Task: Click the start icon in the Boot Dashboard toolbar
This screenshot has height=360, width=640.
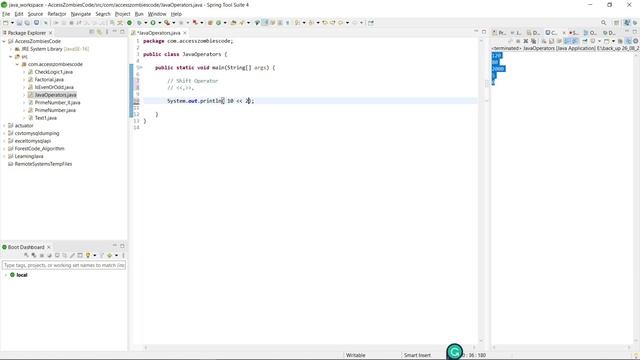Action: (x=26, y=256)
